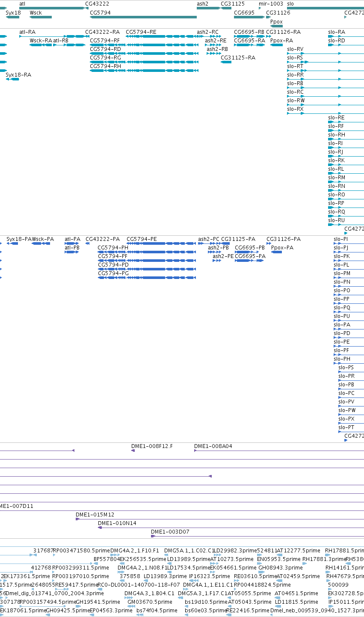Open transcript ash2-RC
The image size is (364, 617).
coord(207,32)
